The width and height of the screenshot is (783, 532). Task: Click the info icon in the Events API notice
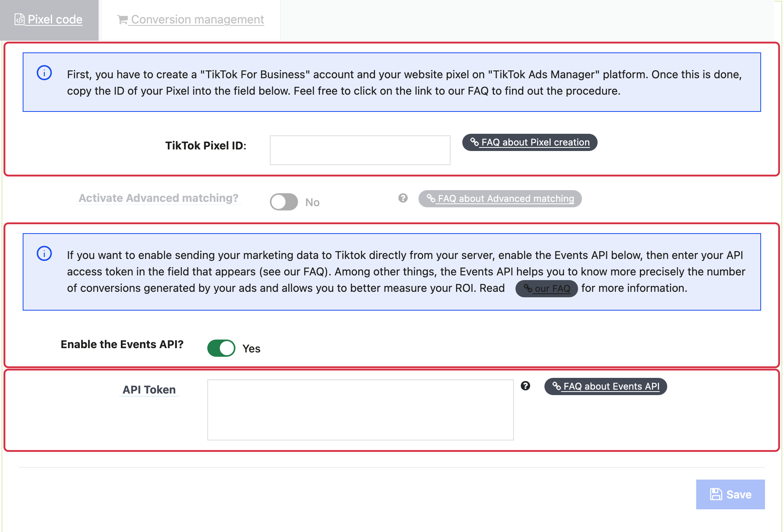click(44, 253)
